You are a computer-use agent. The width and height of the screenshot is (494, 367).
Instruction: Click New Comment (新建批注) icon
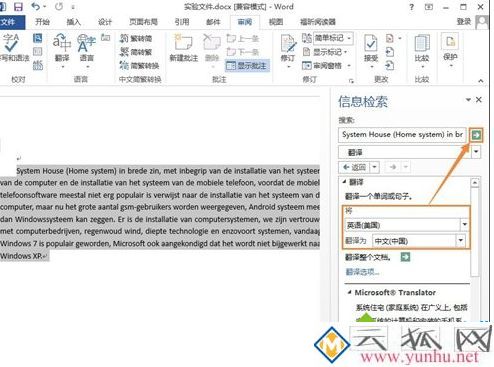coord(184,48)
